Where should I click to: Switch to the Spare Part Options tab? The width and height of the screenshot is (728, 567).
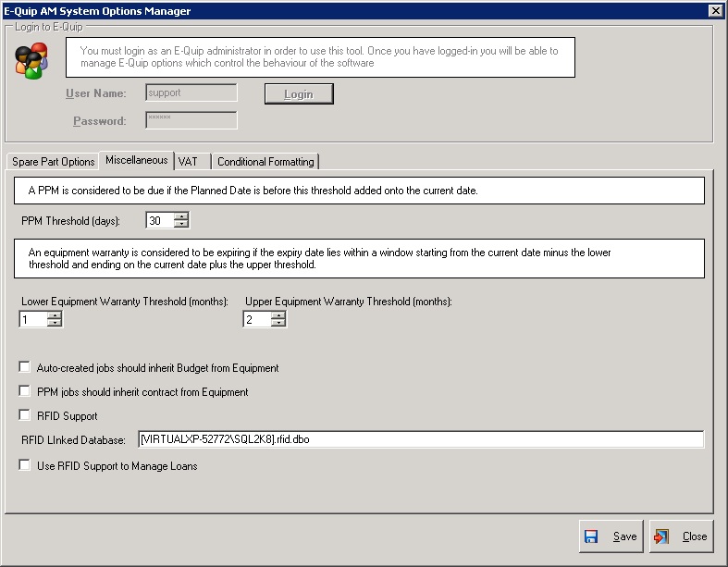pos(53,162)
